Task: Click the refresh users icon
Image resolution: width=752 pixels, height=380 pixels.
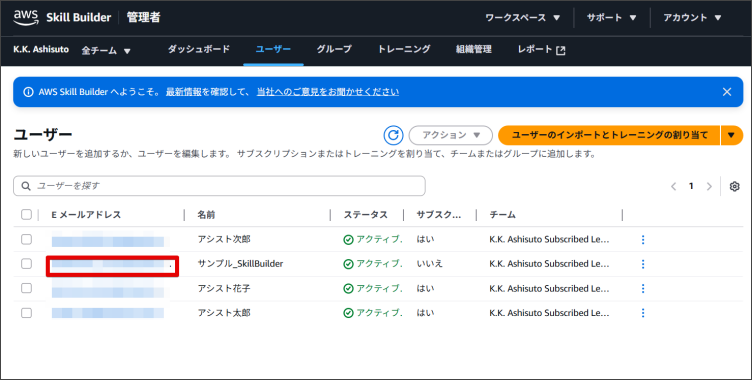Action: click(393, 135)
